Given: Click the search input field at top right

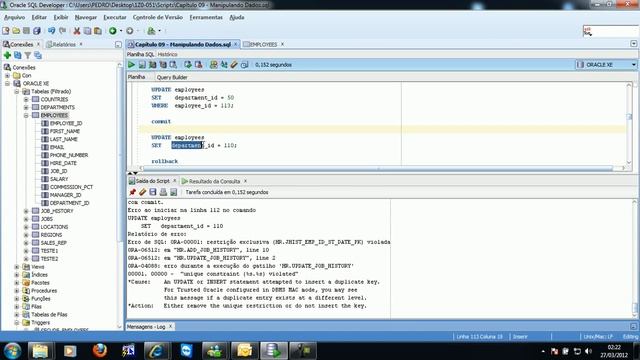Looking at the screenshot, I should point(610,31).
